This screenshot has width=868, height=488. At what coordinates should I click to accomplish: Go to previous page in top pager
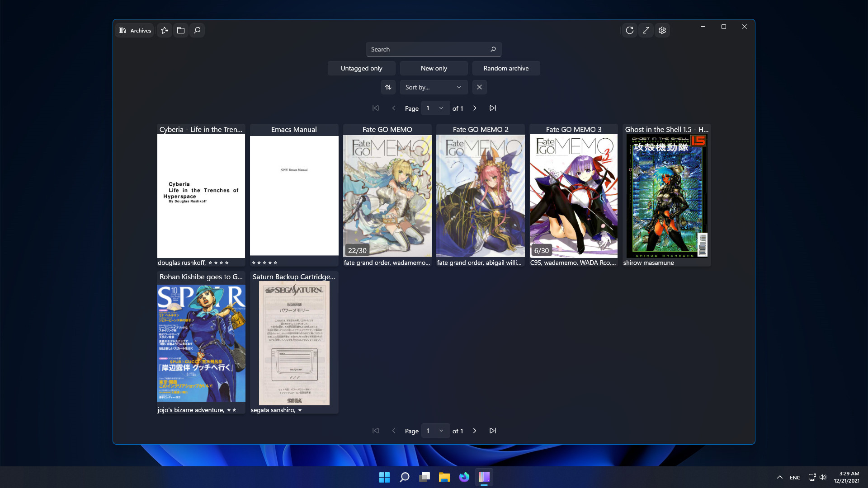[x=394, y=108]
